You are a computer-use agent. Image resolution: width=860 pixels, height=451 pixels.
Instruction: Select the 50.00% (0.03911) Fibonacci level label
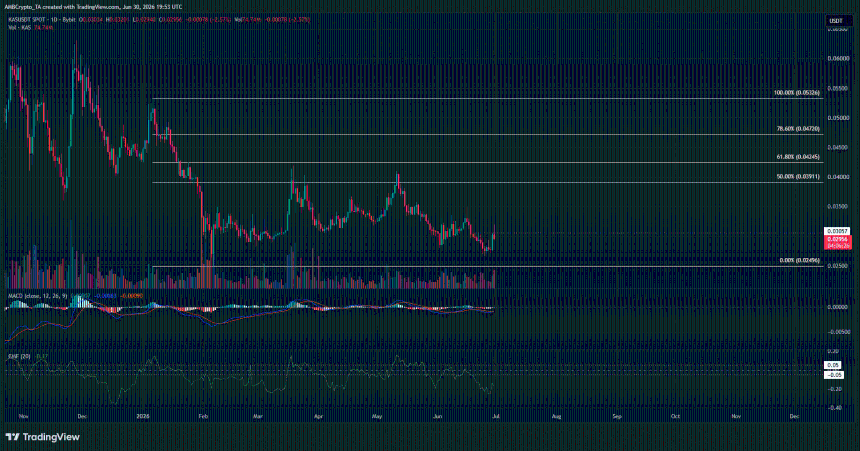point(798,177)
